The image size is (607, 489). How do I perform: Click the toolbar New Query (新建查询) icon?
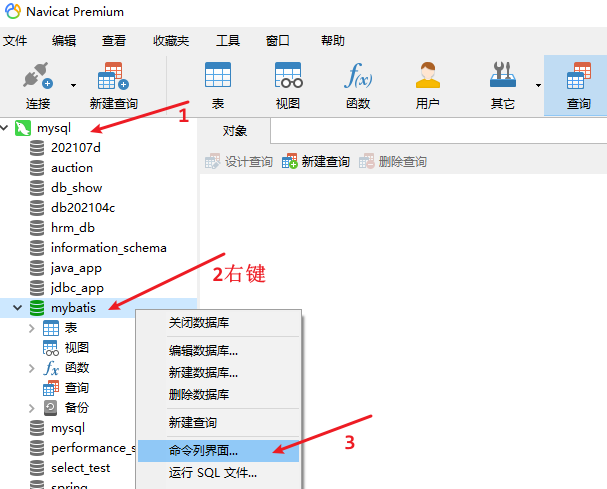pos(113,75)
